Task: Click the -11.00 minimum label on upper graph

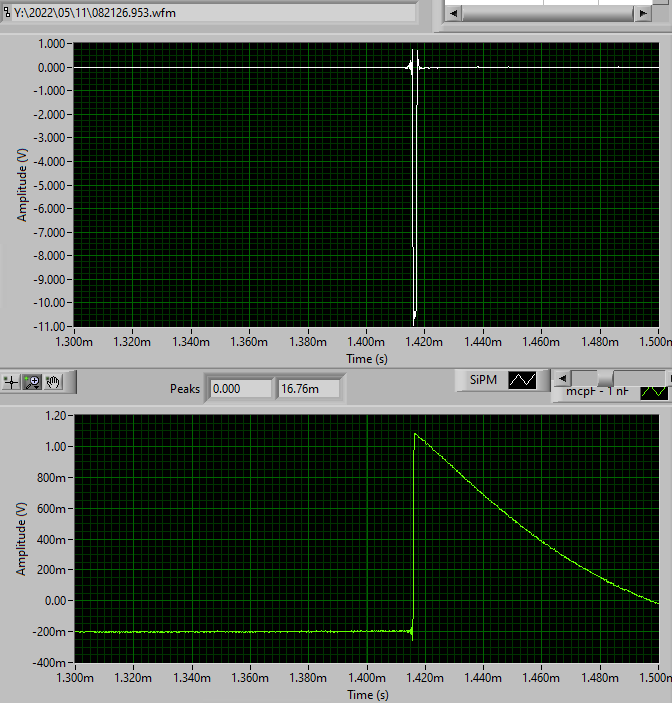Action: point(49,326)
